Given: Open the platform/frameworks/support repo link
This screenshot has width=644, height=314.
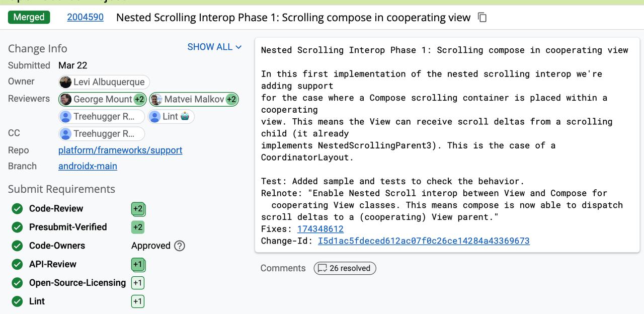Looking at the screenshot, I should pyautogui.click(x=120, y=150).
